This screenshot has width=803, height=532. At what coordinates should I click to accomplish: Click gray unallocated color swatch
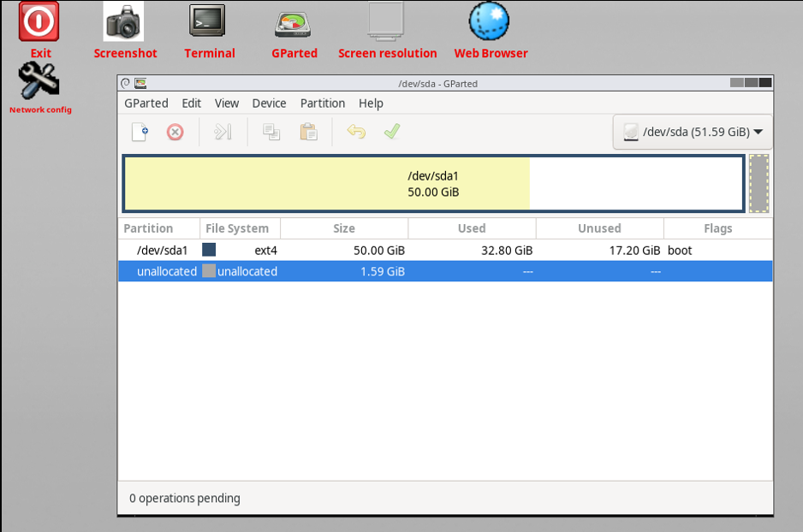click(x=209, y=270)
